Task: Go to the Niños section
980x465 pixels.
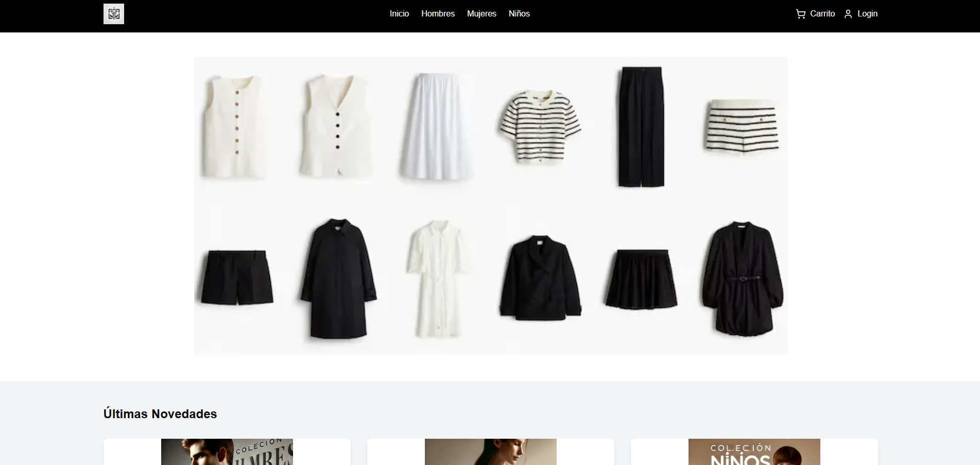Action: click(x=519, y=14)
